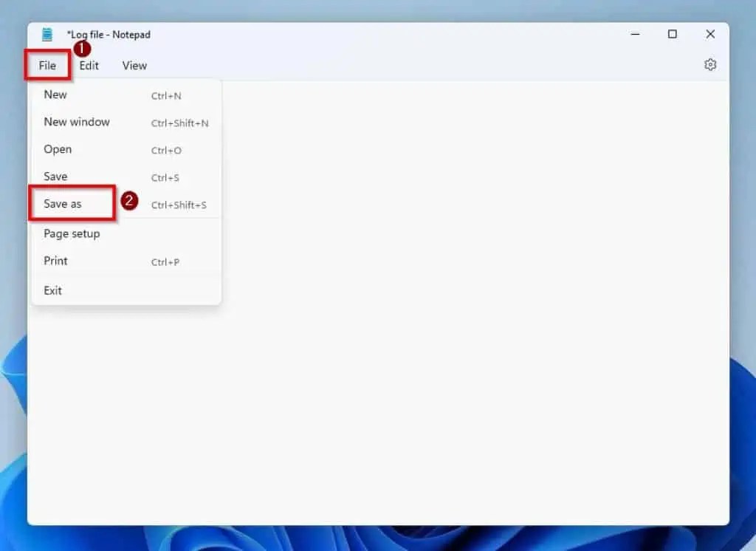Open the settings gear icon
756x551 pixels.
click(x=709, y=64)
